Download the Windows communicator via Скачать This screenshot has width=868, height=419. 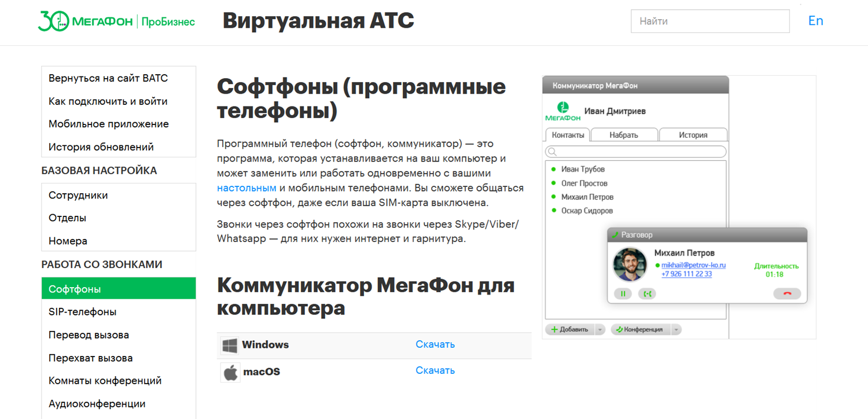tap(435, 344)
